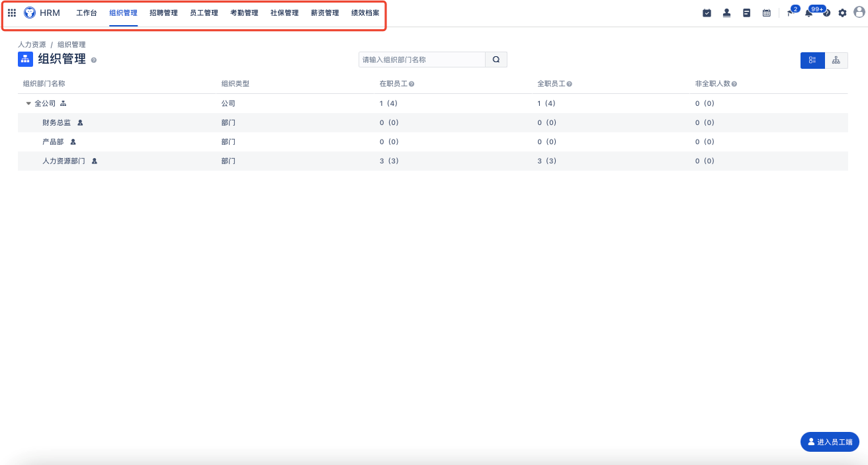Select the 产品部 department row
The image size is (868, 465).
click(433, 142)
